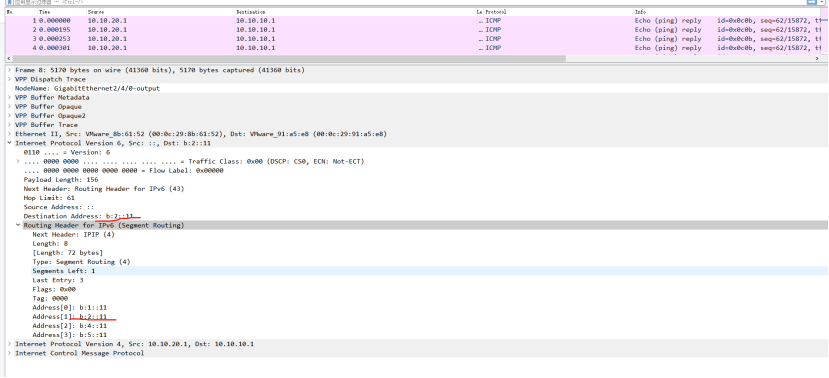Expand the Ethernet II node

point(10,134)
